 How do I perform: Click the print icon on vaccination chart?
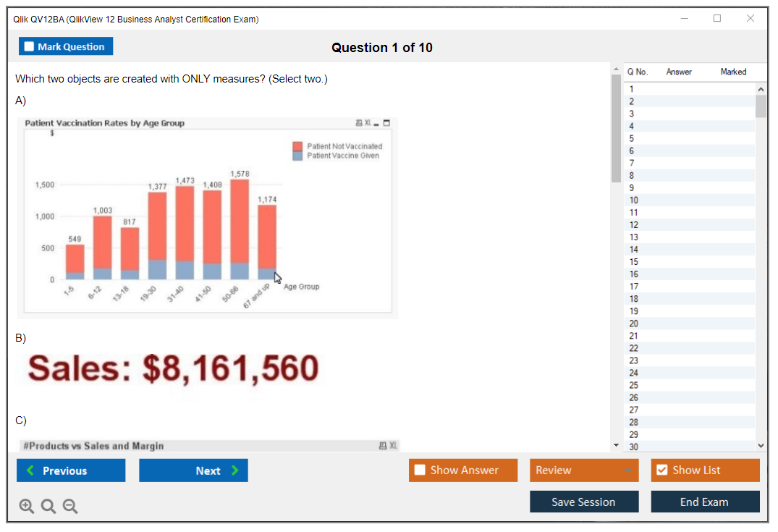359,123
